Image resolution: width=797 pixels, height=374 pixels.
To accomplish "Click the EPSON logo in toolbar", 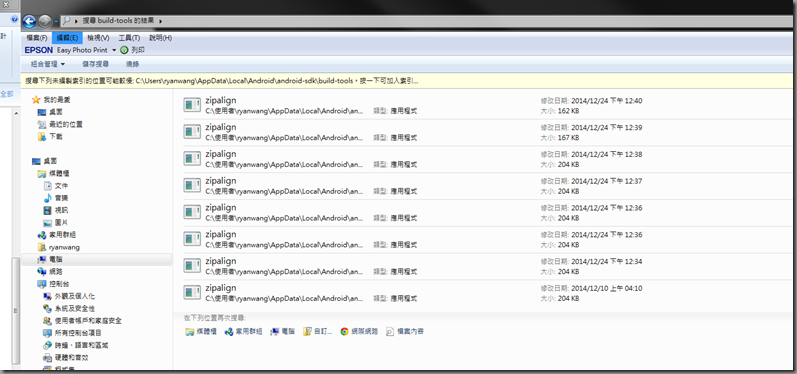I will click(x=39, y=50).
